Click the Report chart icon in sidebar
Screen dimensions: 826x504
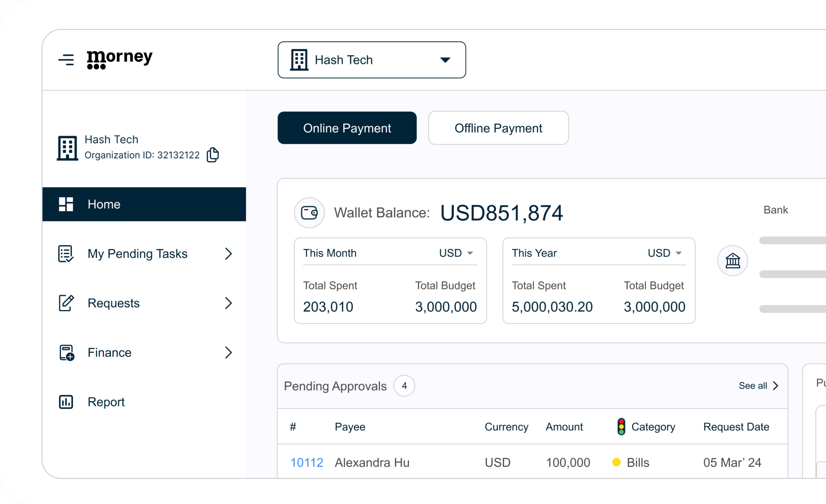[66, 401]
